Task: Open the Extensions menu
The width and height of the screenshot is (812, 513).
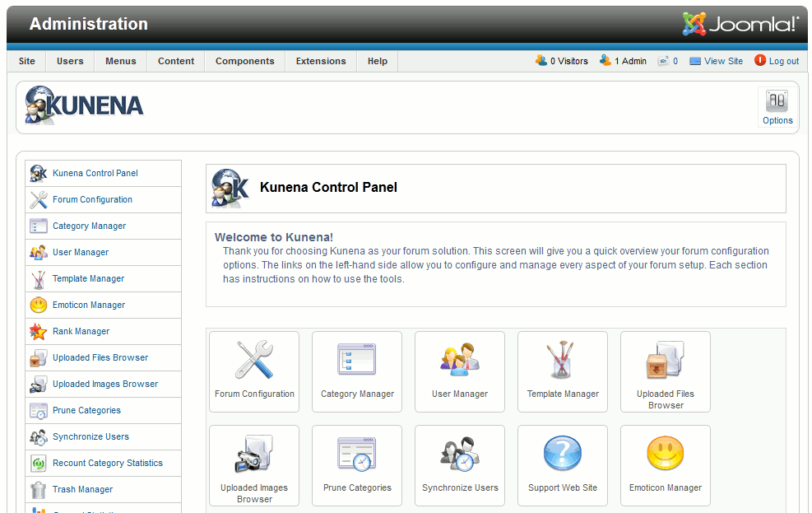Action: 321,61
